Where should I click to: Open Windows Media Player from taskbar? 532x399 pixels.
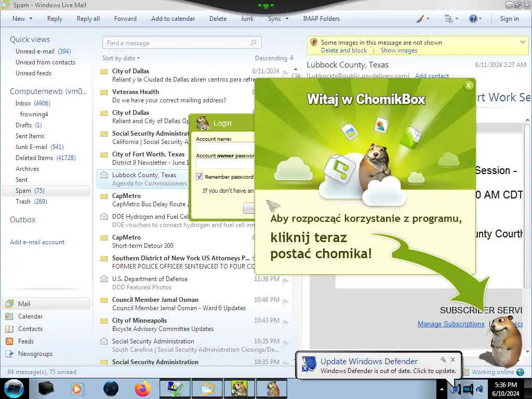(77, 389)
